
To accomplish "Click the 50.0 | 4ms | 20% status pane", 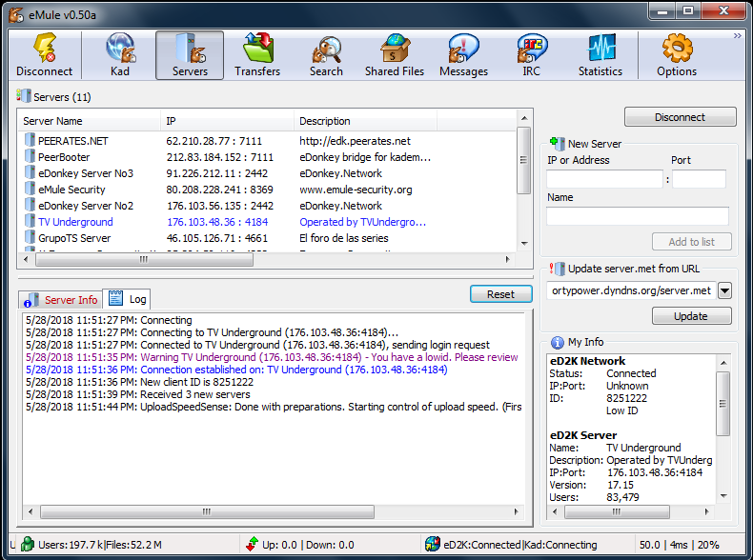I will [x=679, y=545].
